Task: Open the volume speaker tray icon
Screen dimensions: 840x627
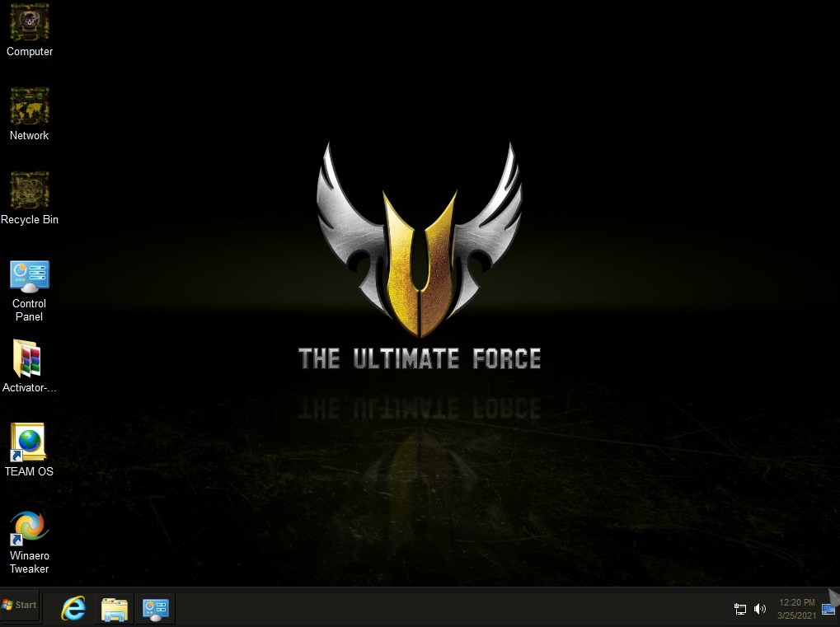Action: [760, 609]
